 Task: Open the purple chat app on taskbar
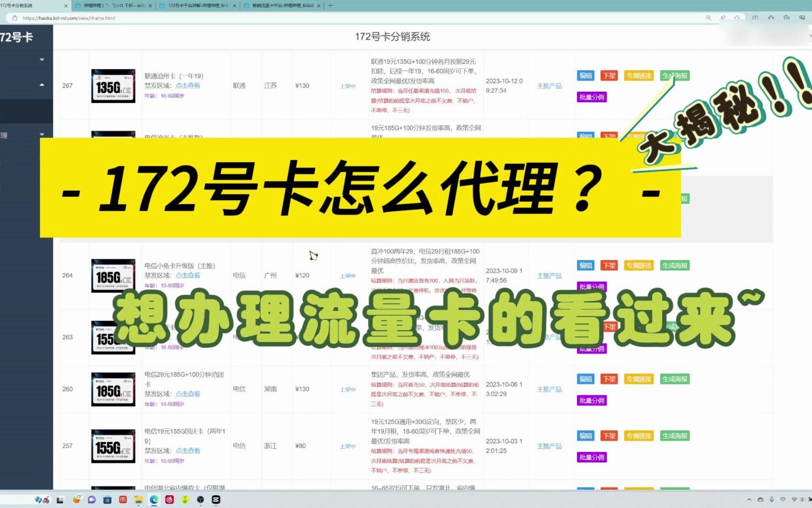click(x=92, y=500)
